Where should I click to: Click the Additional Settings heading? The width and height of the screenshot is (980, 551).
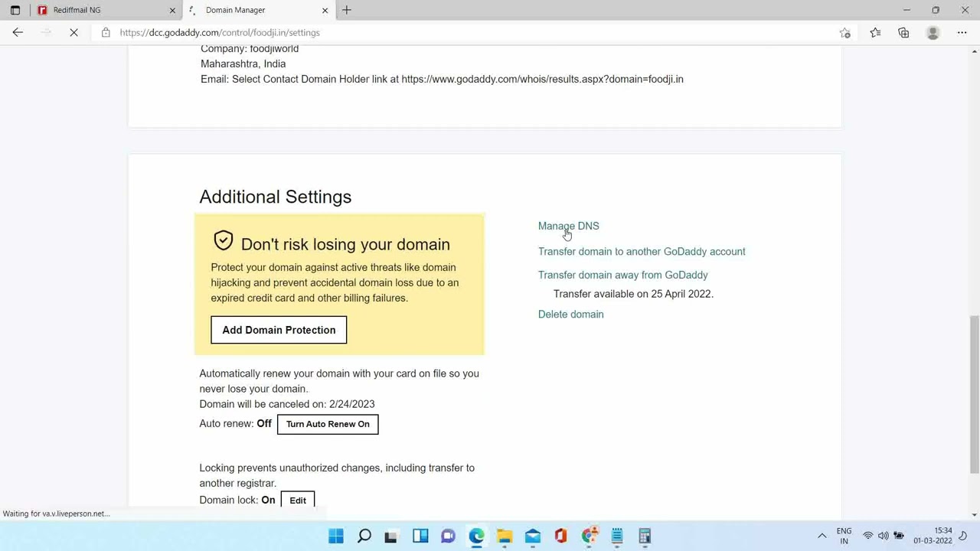pyautogui.click(x=276, y=197)
